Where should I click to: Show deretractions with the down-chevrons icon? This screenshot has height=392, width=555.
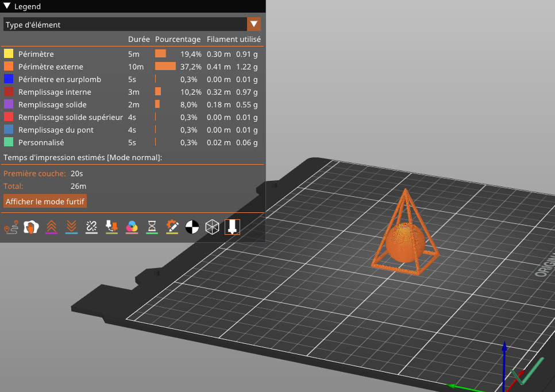click(72, 227)
